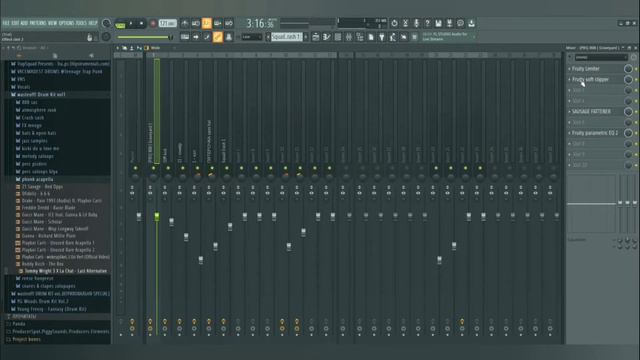Toggle the metronome icon
The image size is (640, 360).
(184, 23)
